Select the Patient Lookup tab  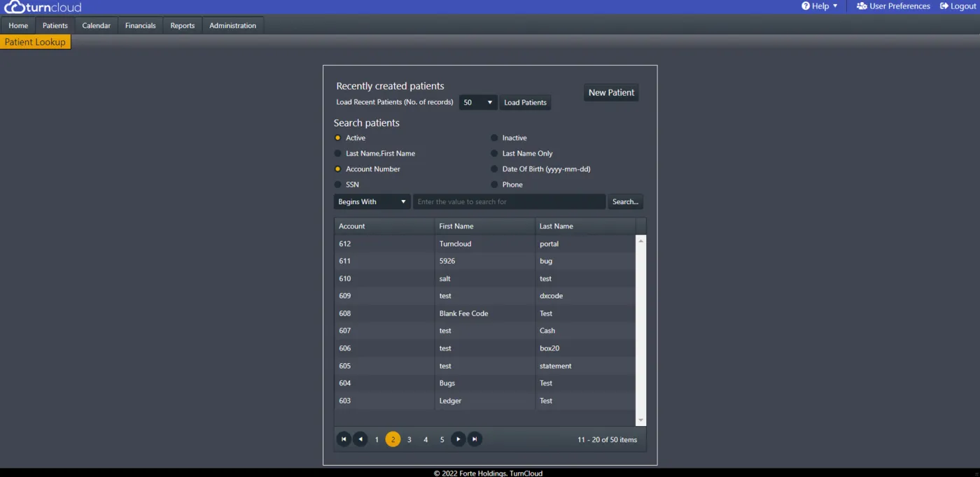35,42
